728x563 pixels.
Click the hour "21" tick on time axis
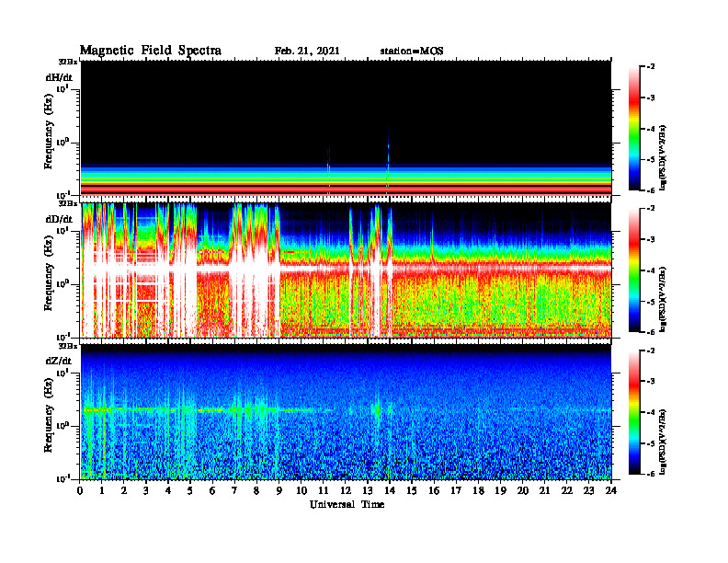[544, 491]
